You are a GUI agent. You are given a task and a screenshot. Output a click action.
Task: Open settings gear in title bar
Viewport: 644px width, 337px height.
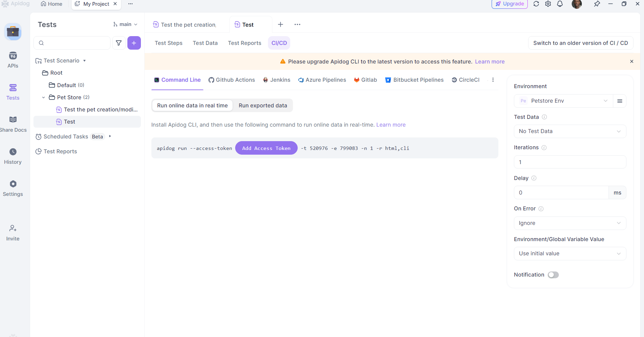click(x=548, y=4)
